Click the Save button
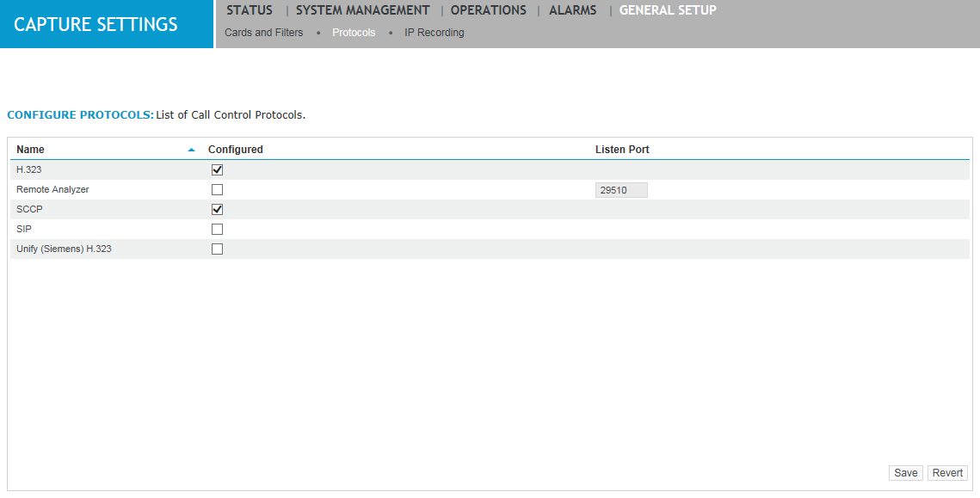This screenshot has width=980, height=498. [x=905, y=472]
